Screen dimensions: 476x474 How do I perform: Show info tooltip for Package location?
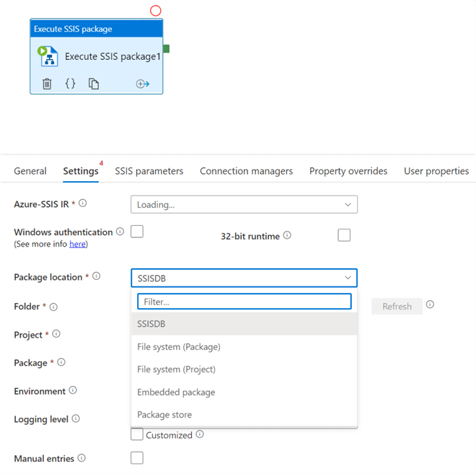point(96,276)
